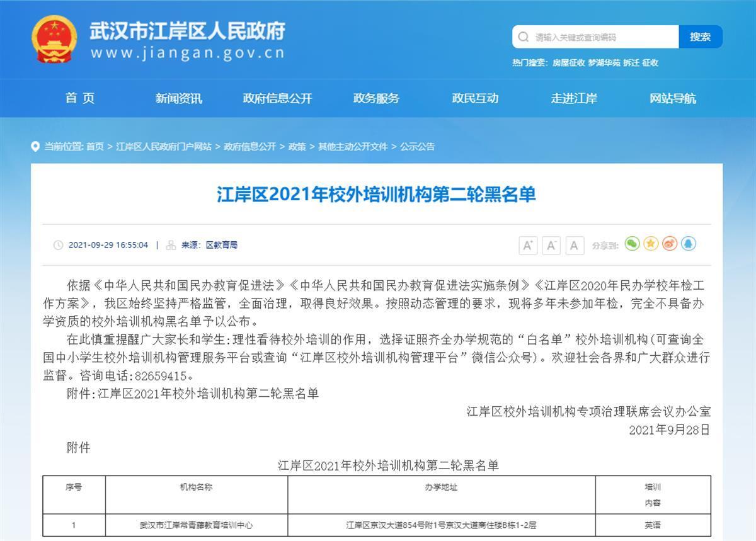The height and width of the screenshot is (541, 756).
Task: Go to 政府信息公开 section
Action: [277, 98]
